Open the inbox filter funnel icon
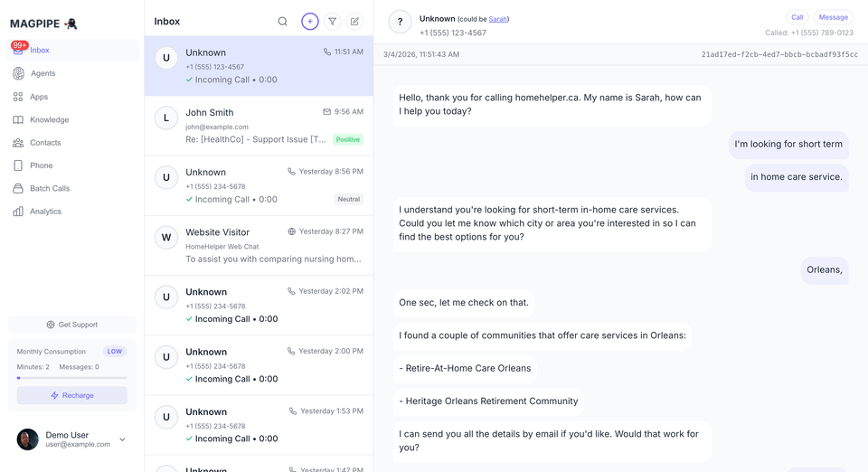Viewport: 868px width, 472px height. click(x=332, y=22)
